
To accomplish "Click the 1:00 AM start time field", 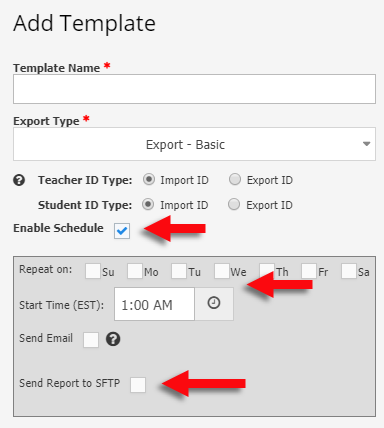I will pyautogui.click(x=154, y=304).
